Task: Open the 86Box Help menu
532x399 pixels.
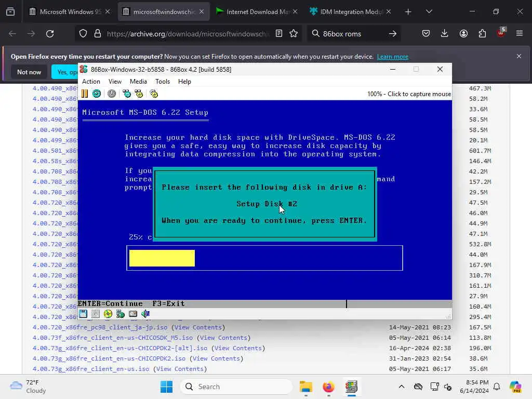Action: (184, 82)
